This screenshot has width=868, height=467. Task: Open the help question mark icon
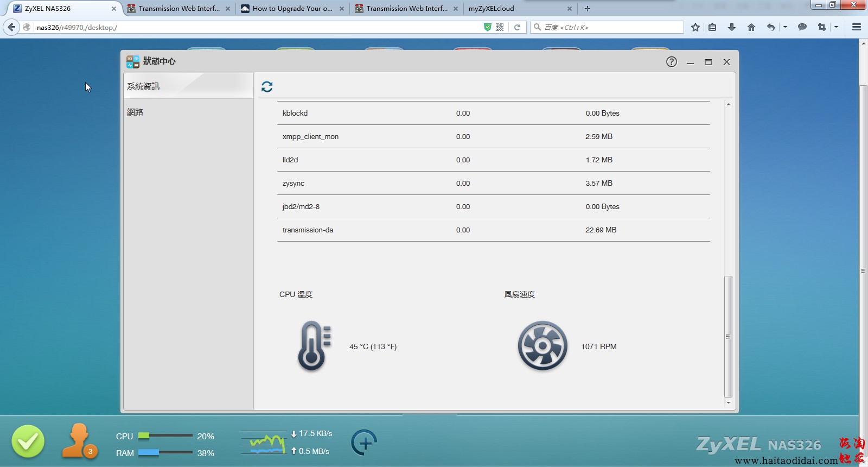click(x=672, y=62)
